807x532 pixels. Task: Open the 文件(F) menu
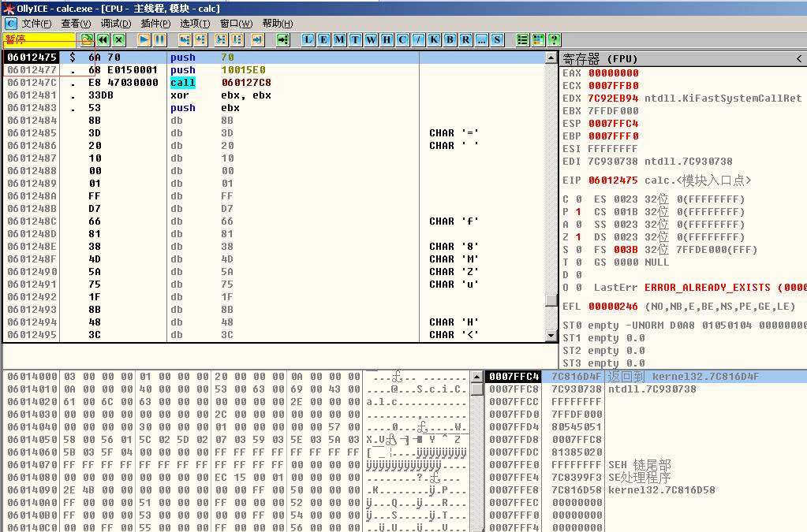coord(36,24)
